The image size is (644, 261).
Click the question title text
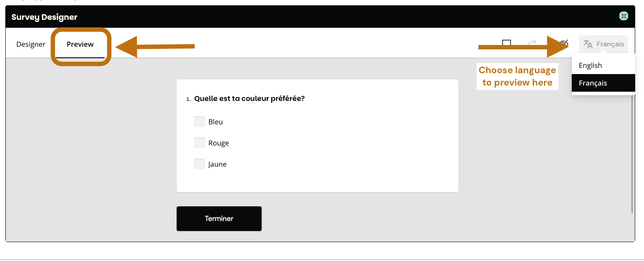coord(249,98)
